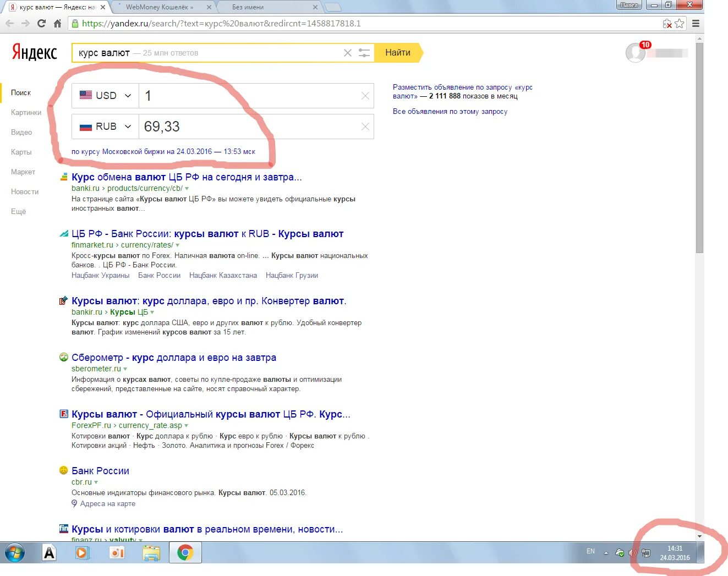Open the RUB currency dropdown
Screen dimensions: 728x576
click(105, 127)
